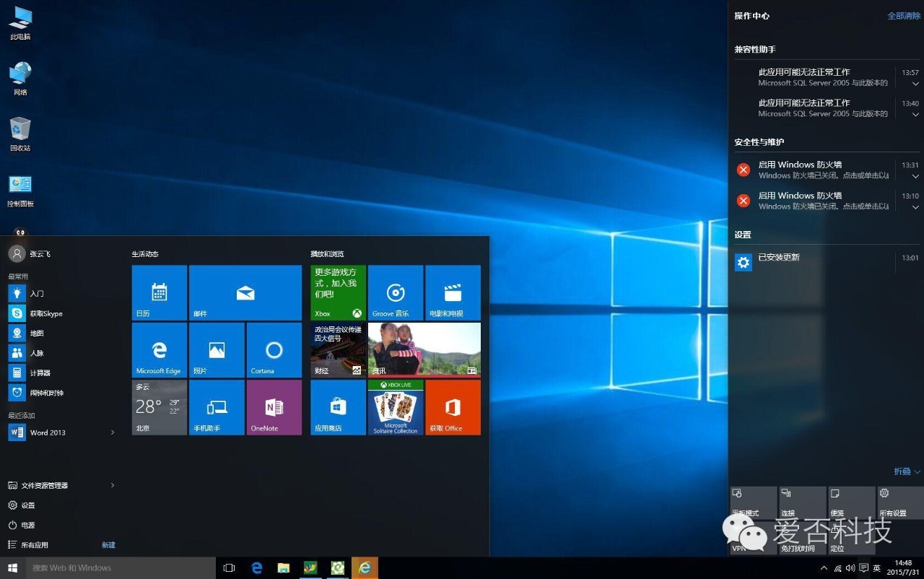Click 全部清除 to clear all notifications
The height and width of the screenshot is (579, 924).
(903, 16)
